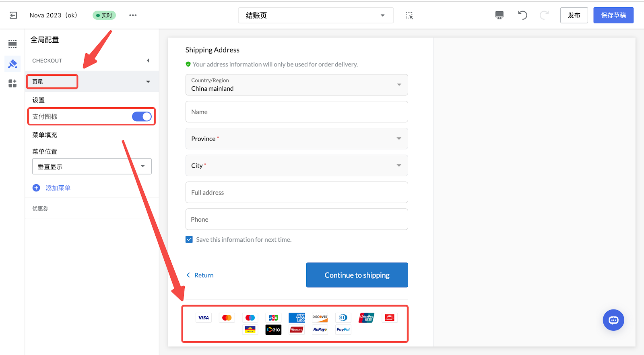
Task: Click the UnionPay payment icon
Action: tap(367, 318)
